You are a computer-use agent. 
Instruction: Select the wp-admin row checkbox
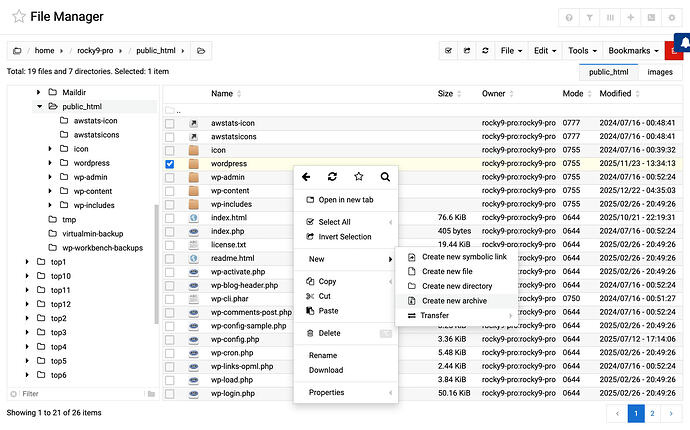tap(169, 177)
